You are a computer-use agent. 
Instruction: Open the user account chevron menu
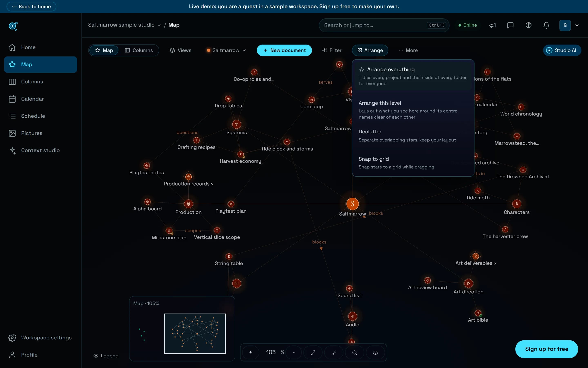click(577, 25)
